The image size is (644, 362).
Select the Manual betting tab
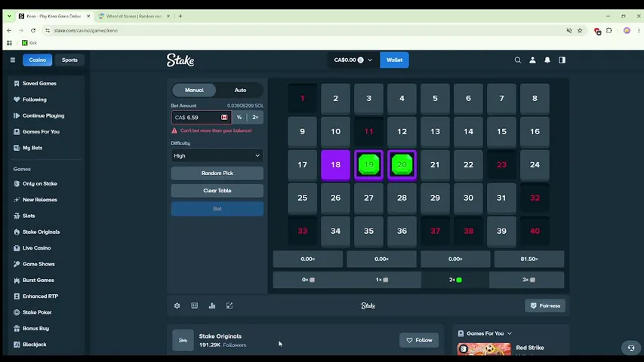[x=194, y=90]
